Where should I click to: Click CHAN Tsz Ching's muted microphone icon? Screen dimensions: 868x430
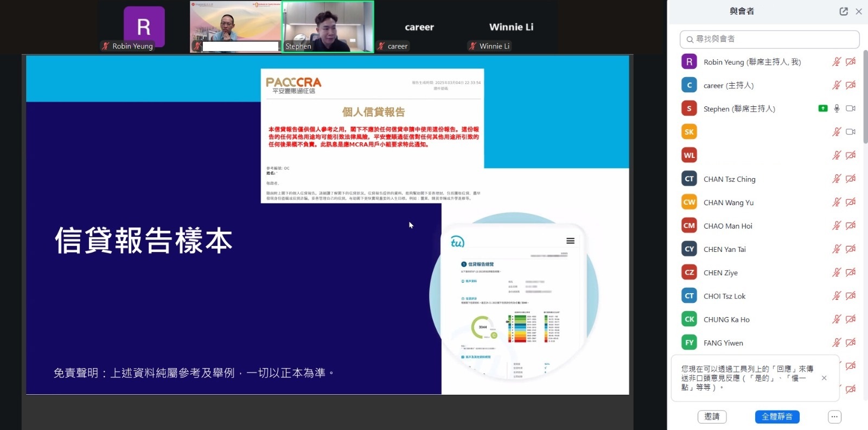837,179
